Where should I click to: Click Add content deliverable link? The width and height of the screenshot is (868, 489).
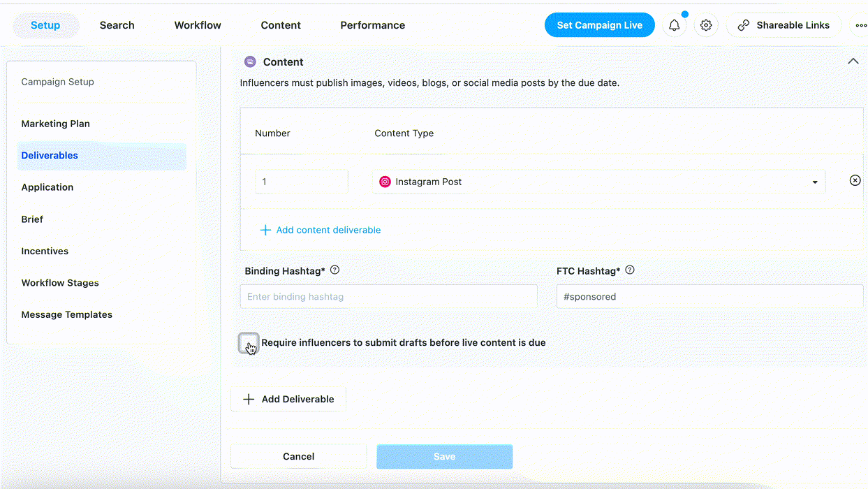coord(328,230)
